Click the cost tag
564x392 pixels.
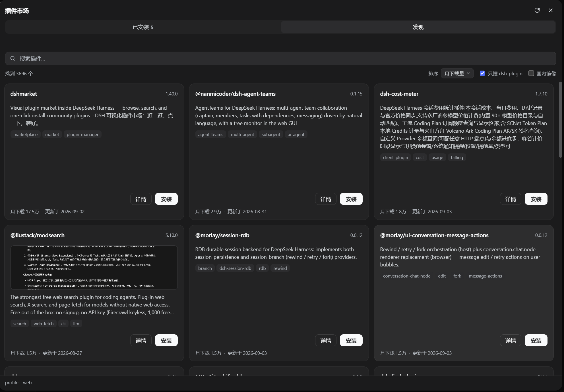coord(420,157)
